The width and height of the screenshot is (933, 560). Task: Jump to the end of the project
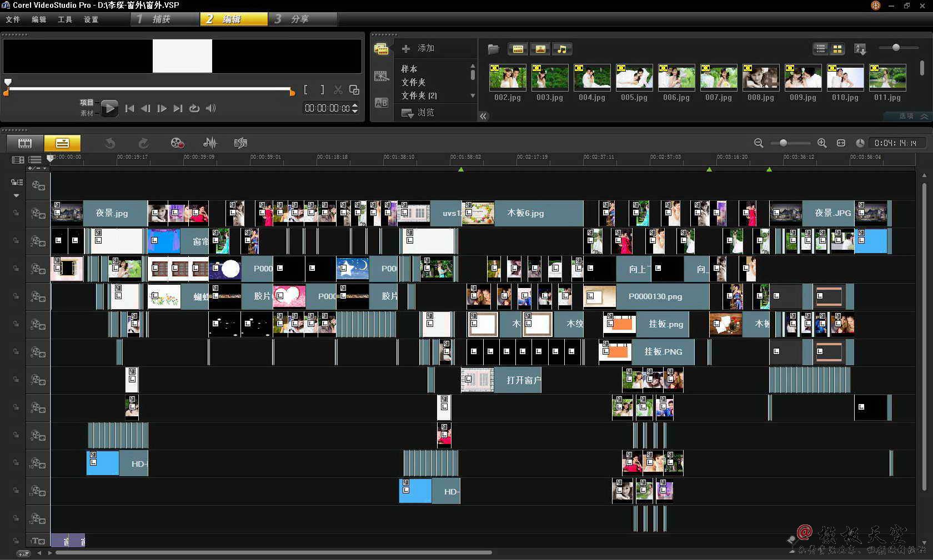[178, 108]
